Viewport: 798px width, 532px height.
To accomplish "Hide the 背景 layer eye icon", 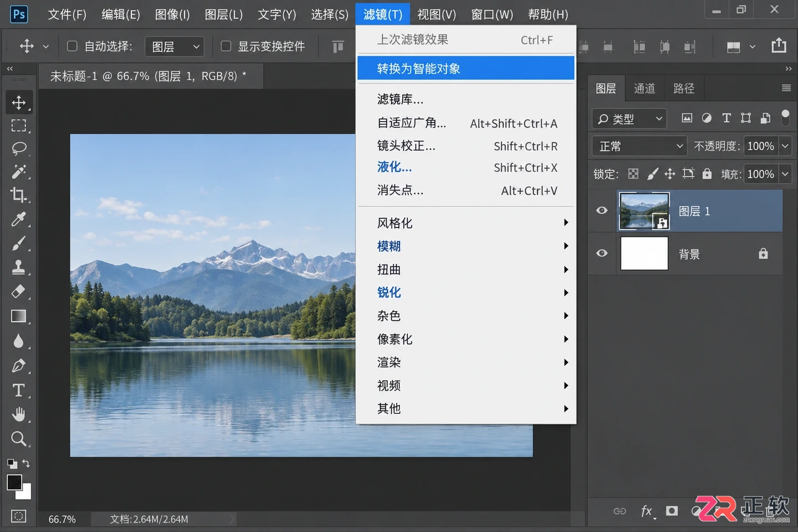I will [x=602, y=253].
